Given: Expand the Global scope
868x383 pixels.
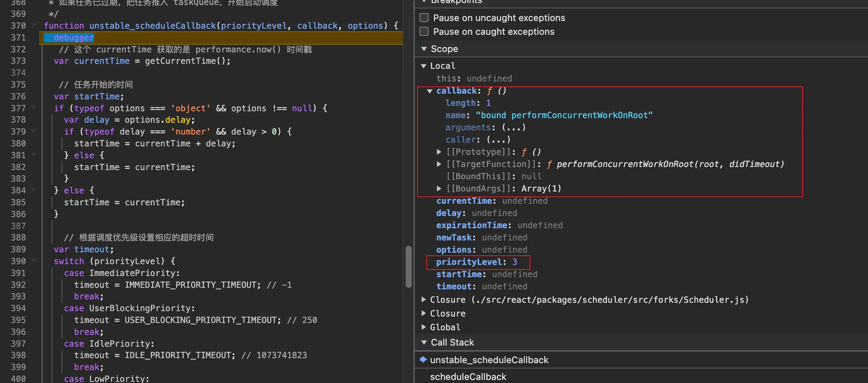Looking at the screenshot, I should tap(424, 327).
